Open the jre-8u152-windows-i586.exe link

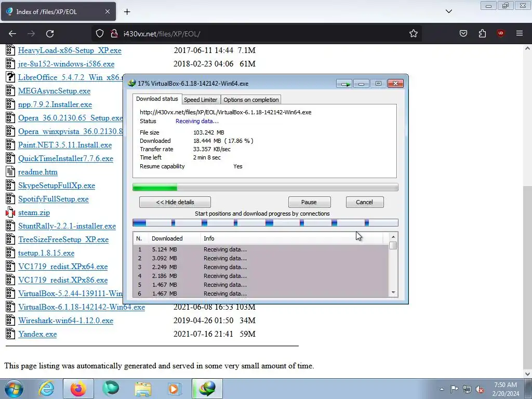66,64
